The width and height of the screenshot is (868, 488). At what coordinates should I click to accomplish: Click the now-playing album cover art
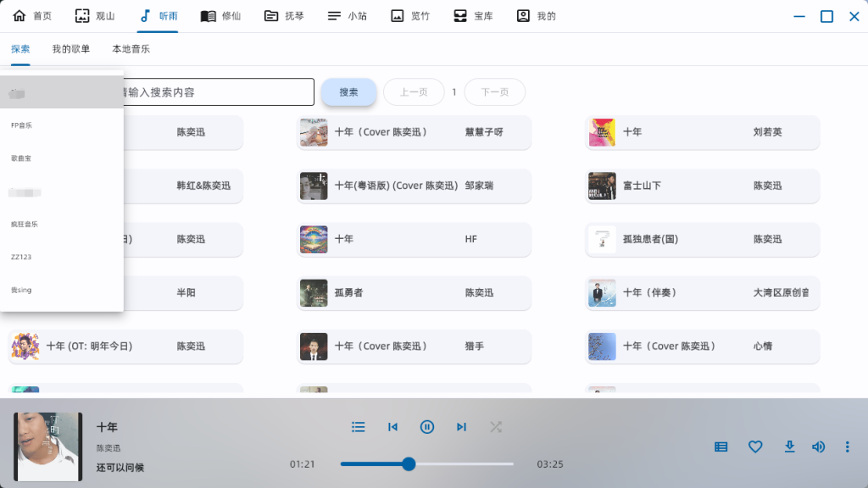47,446
